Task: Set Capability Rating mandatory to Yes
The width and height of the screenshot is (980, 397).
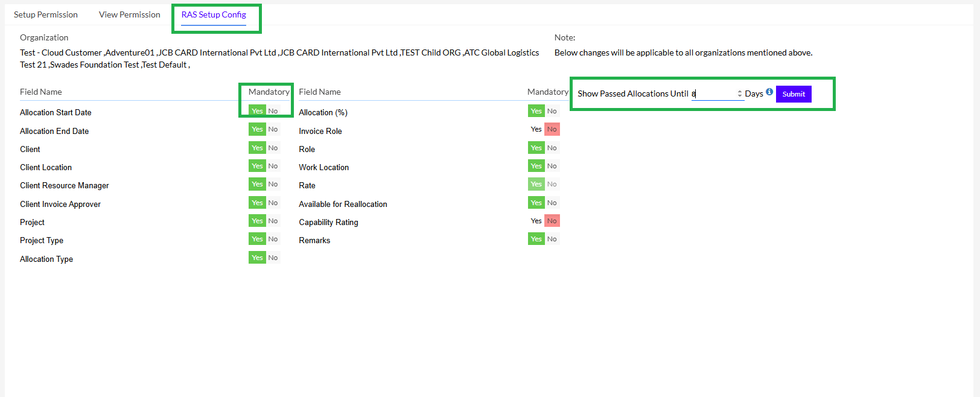Action: (536, 221)
